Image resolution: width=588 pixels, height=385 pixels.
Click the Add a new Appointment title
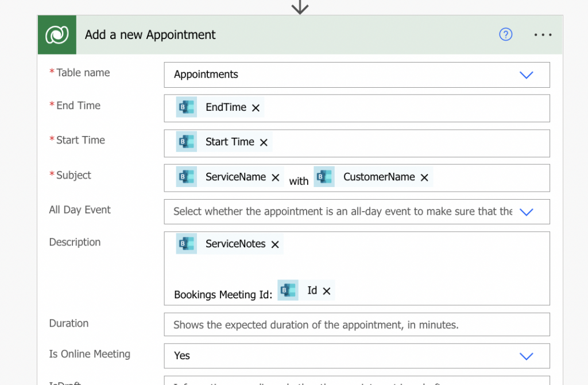pyautogui.click(x=150, y=34)
